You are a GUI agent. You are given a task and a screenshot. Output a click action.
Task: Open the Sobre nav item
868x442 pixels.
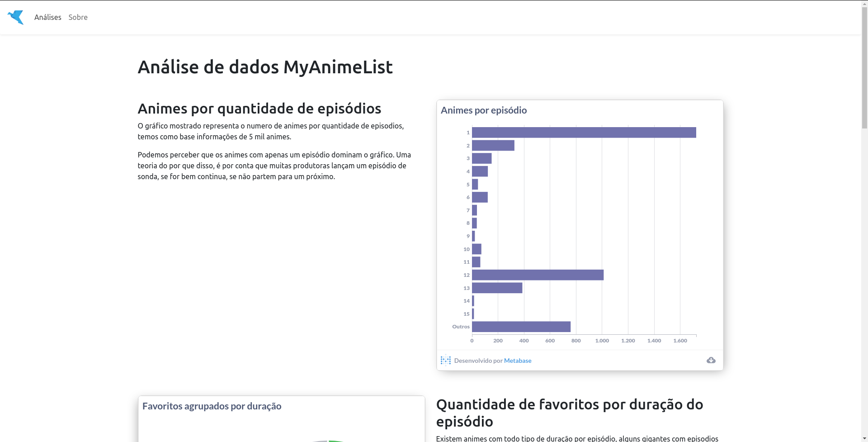(x=78, y=17)
